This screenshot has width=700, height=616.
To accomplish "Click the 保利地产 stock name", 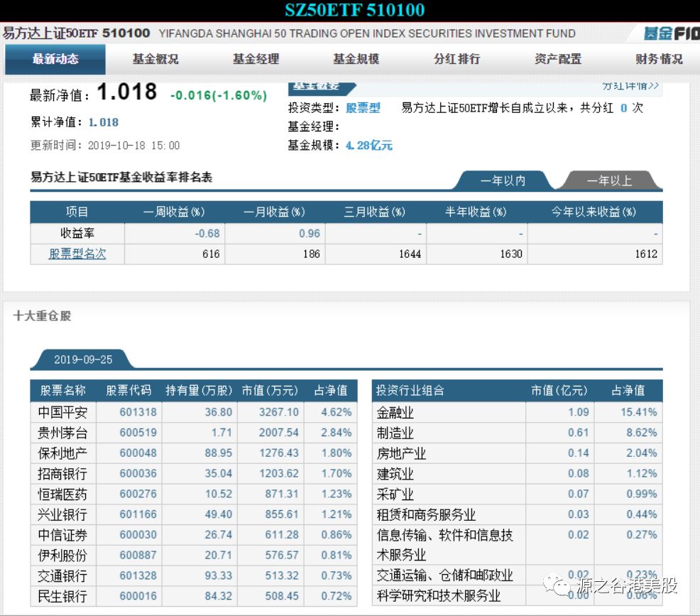I will 62,453.
